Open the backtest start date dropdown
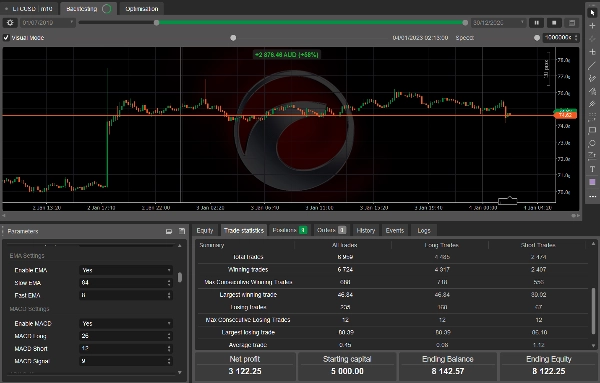This screenshot has width=600, height=383. [x=47, y=23]
